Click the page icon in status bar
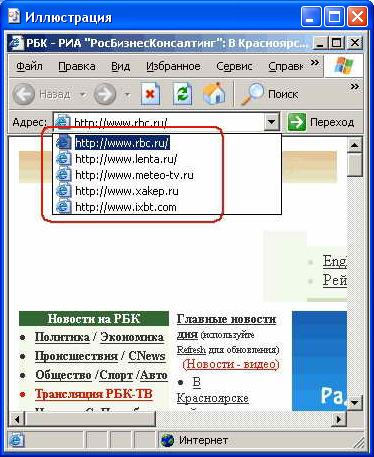The height and width of the screenshot is (457, 374). 16,440
